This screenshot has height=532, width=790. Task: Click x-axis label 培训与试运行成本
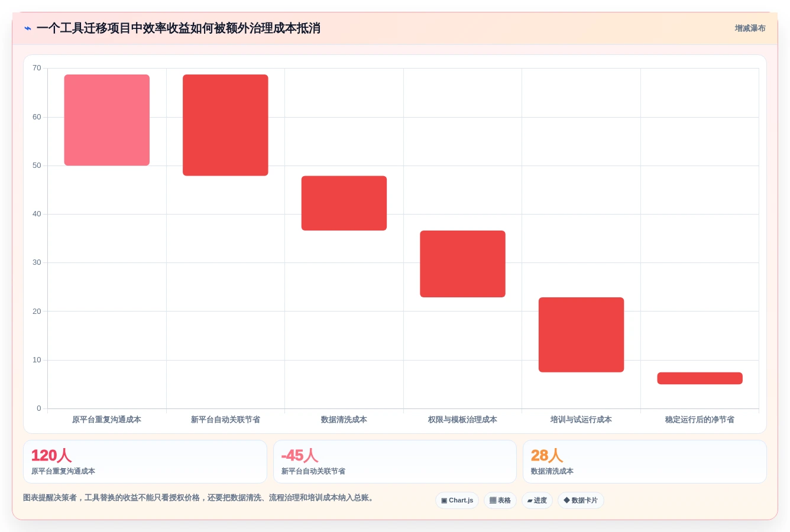click(x=581, y=420)
